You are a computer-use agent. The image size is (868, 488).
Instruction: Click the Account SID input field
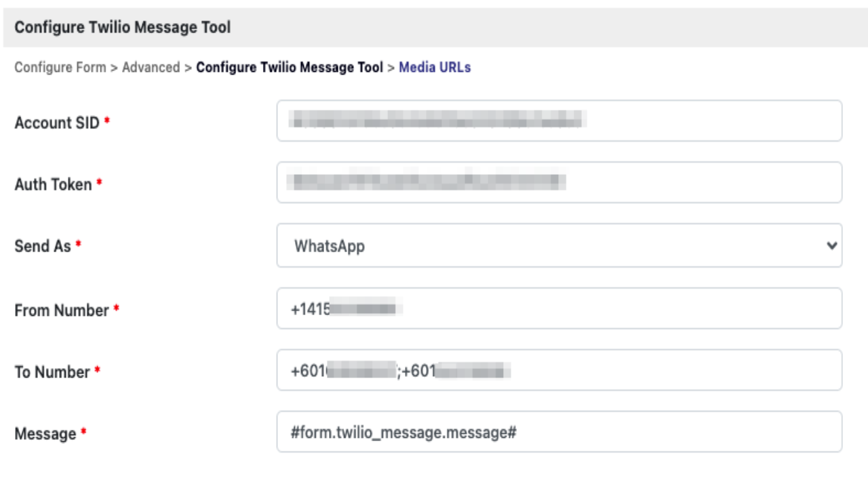coord(559,121)
